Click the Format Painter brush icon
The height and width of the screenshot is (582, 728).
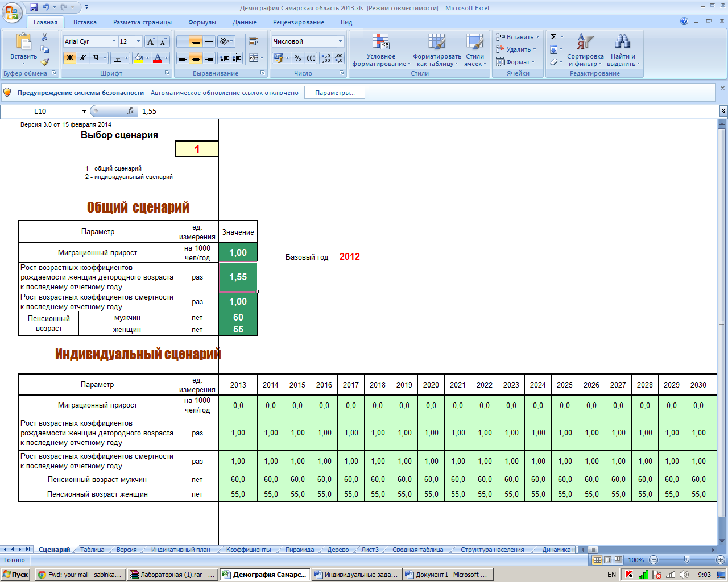[45, 62]
